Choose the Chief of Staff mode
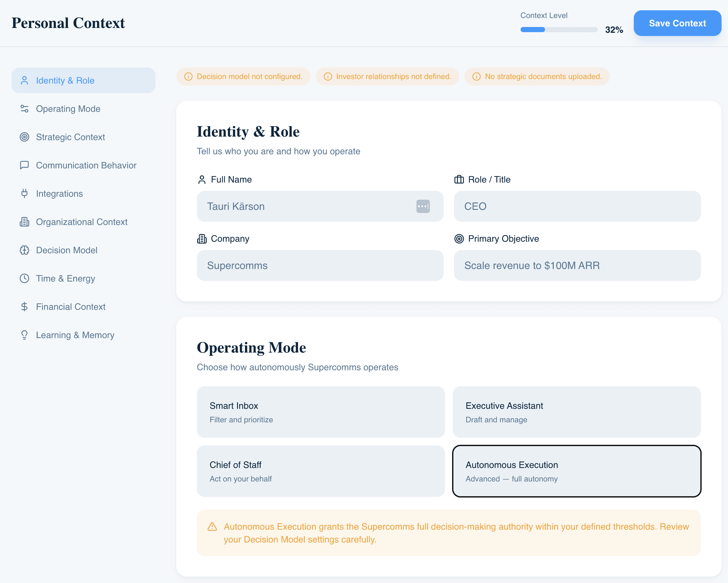This screenshot has width=728, height=583. (321, 471)
